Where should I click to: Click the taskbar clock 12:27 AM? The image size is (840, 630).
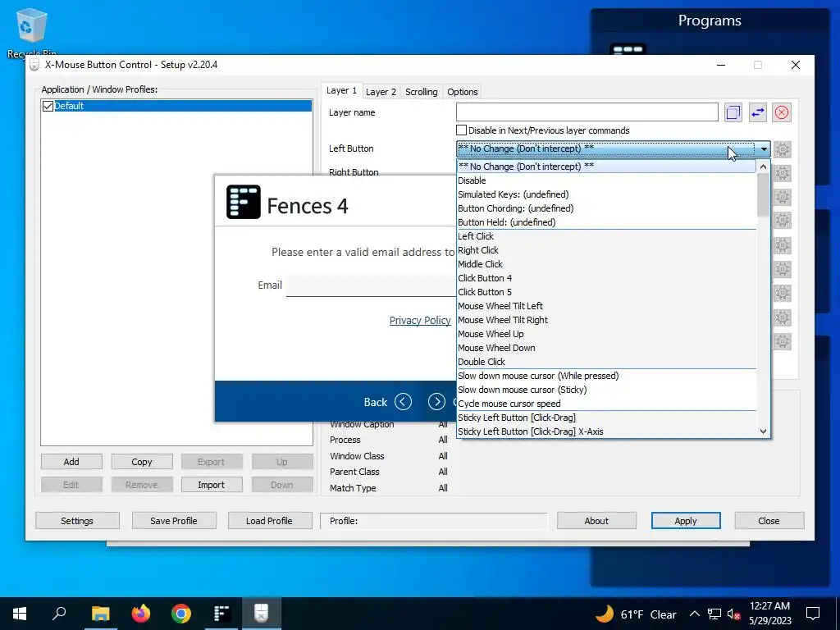coord(769,606)
